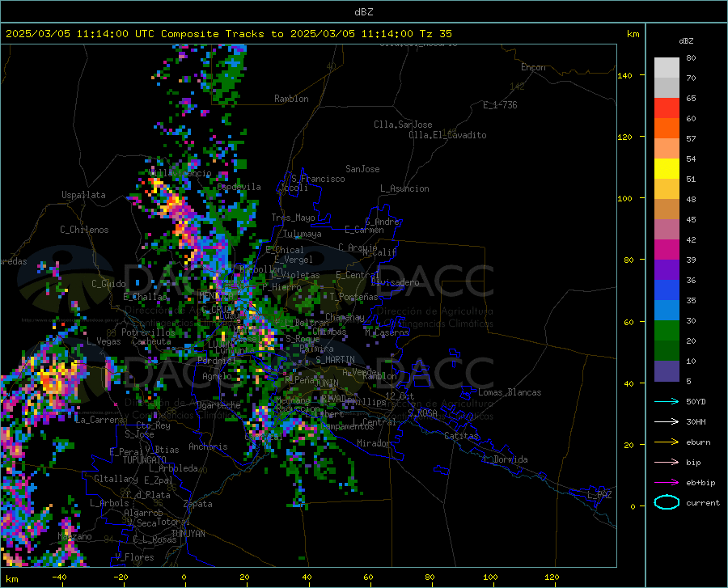Click the Chapanay map label
This screenshot has width=728, height=588.
tap(345, 317)
